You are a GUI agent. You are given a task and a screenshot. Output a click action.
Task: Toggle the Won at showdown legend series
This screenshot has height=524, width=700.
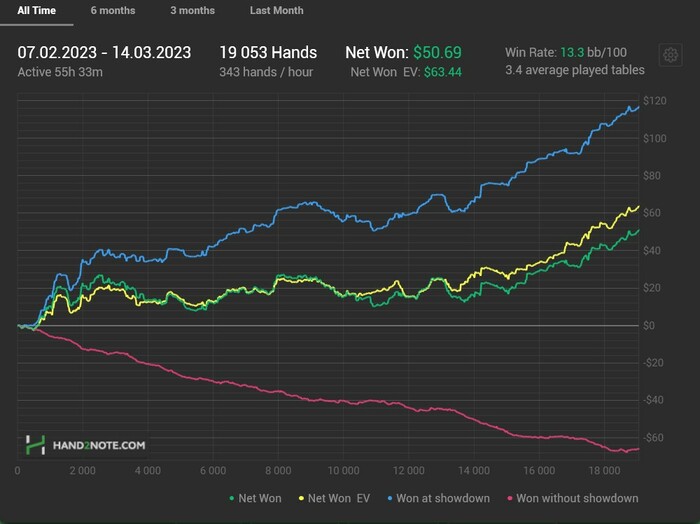coord(438,498)
